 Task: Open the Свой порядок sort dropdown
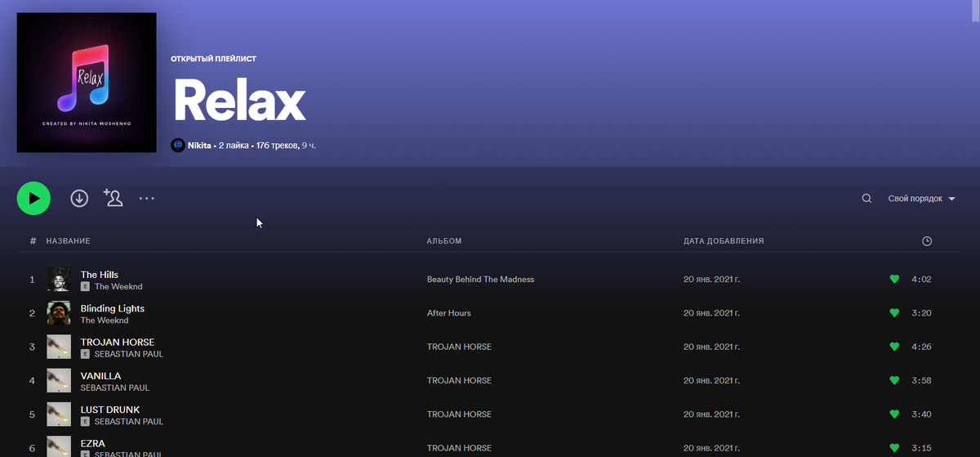coord(921,199)
